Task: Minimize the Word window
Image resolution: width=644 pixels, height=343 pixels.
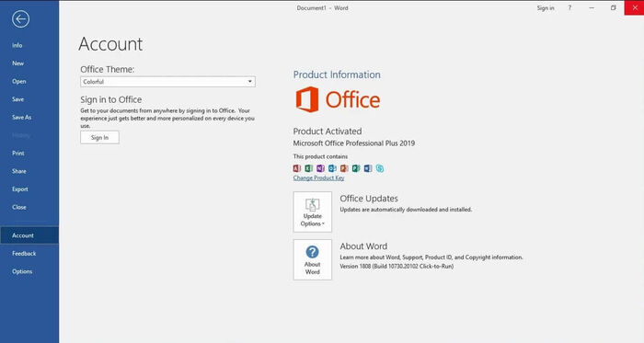Action: [x=592, y=7]
